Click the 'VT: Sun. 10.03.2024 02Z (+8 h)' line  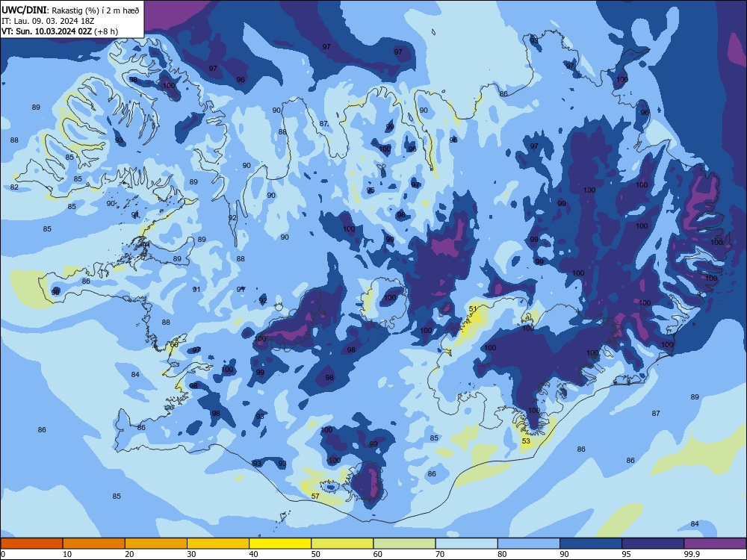(x=60, y=31)
